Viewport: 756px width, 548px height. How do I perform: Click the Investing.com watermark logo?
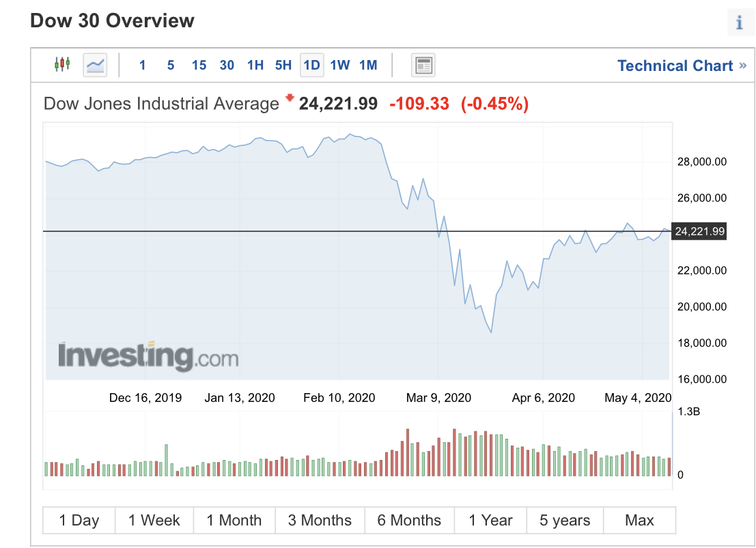point(148,356)
